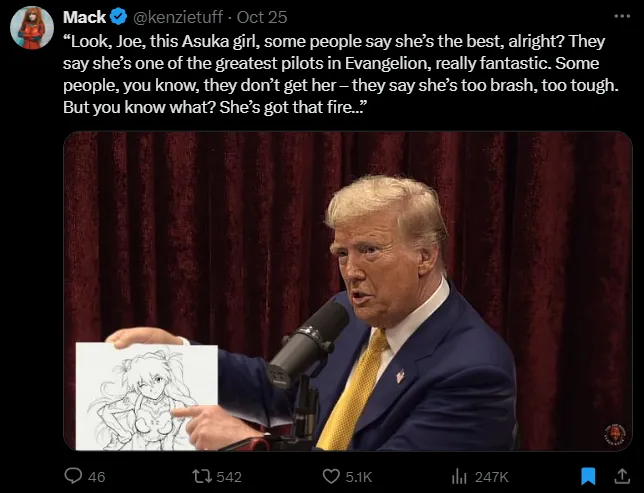Viewport: 644px width, 493px height.
Task: Click the repost arrows icon
Action: pyautogui.click(x=202, y=476)
